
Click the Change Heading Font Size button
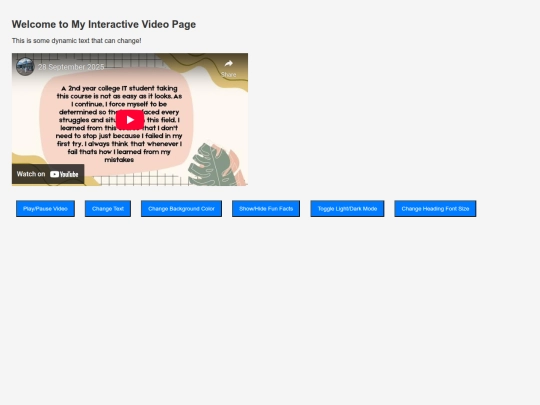435,209
